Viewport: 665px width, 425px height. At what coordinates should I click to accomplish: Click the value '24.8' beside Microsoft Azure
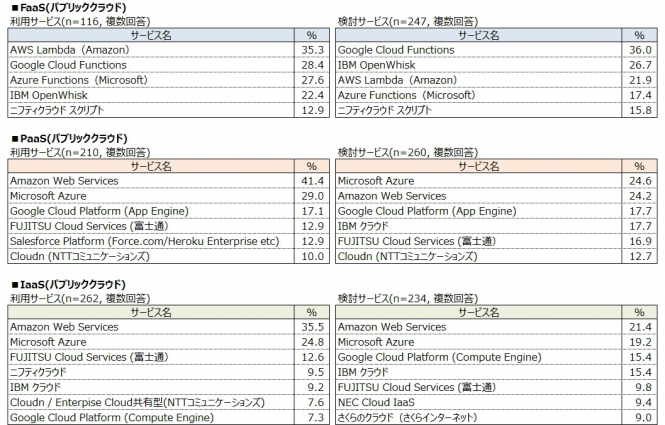click(313, 342)
